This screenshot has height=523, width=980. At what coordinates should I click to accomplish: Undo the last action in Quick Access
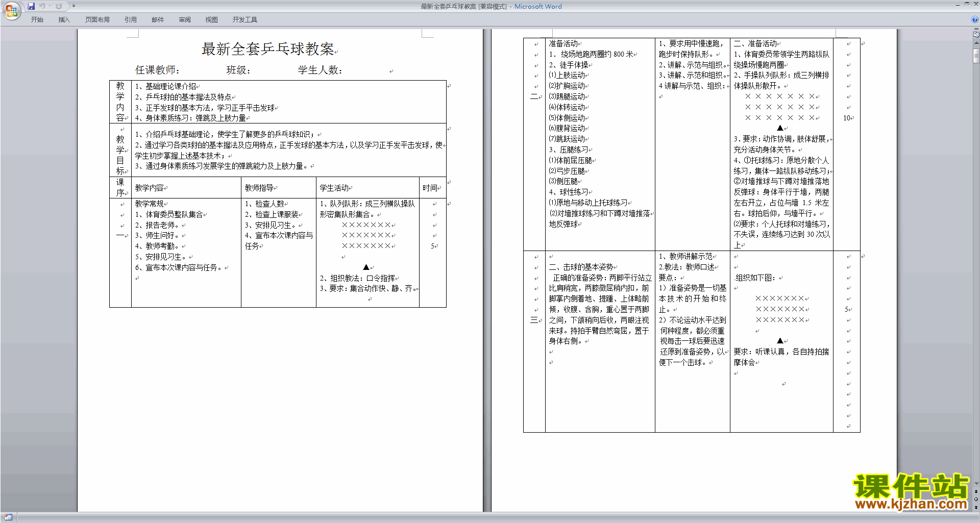[x=42, y=6]
